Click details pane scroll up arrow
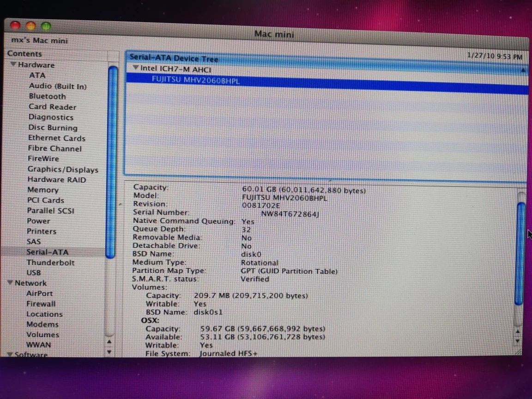 [517, 332]
